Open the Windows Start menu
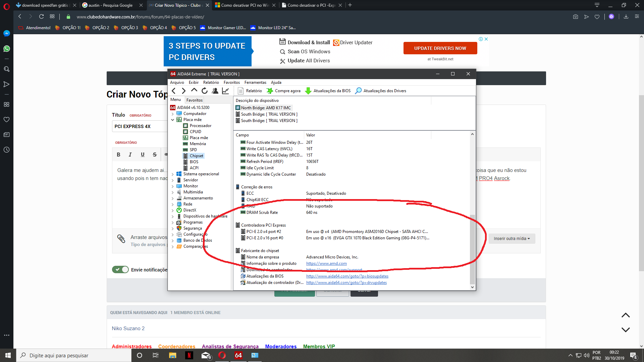The image size is (644, 362). click(8, 355)
